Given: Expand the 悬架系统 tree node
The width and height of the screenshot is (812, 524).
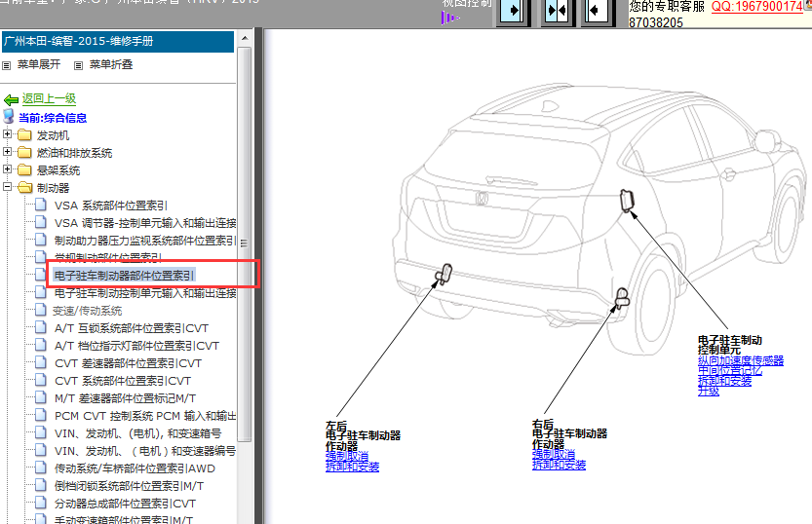Looking at the screenshot, I should 7,169.
